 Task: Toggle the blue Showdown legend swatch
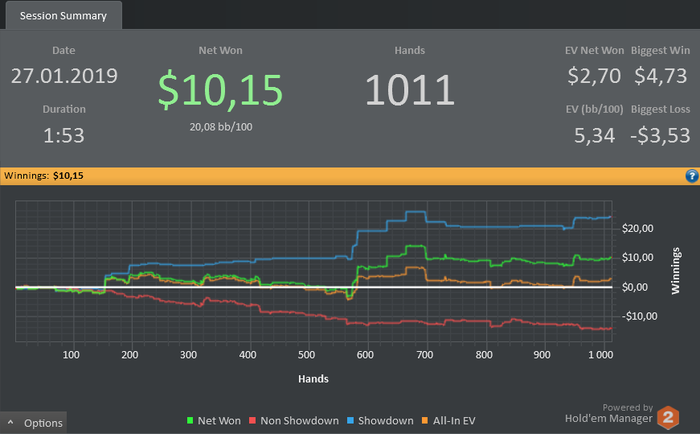coord(350,421)
